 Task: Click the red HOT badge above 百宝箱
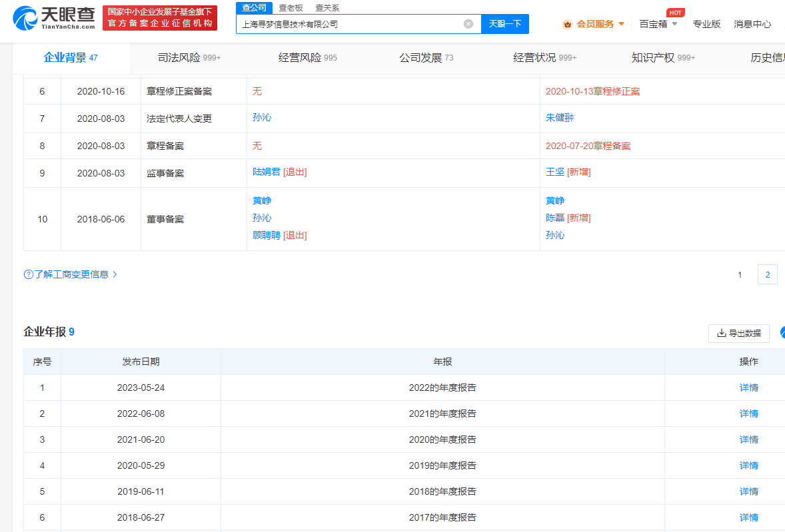point(675,13)
